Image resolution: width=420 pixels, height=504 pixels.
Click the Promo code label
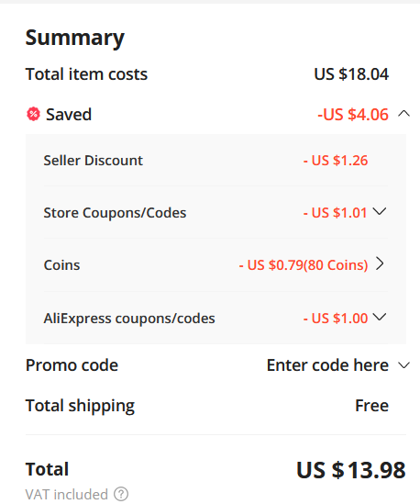72,365
